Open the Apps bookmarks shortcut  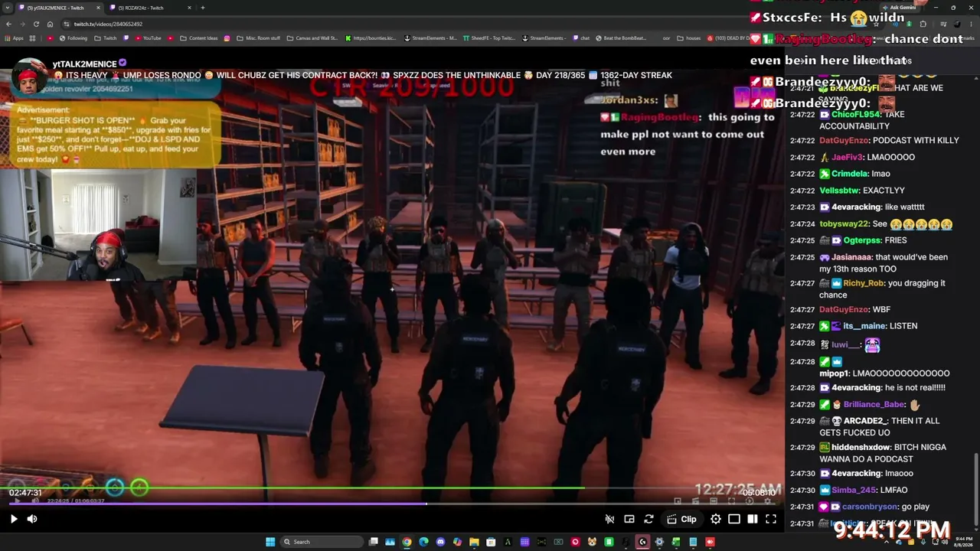tap(15, 38)
